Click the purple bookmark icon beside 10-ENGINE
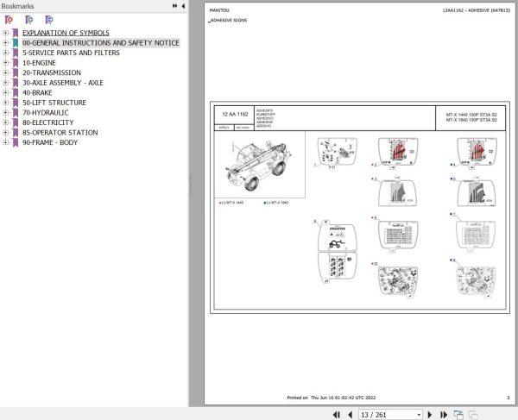518x420 pixels. pyautogui.click(x=16, y=63)
